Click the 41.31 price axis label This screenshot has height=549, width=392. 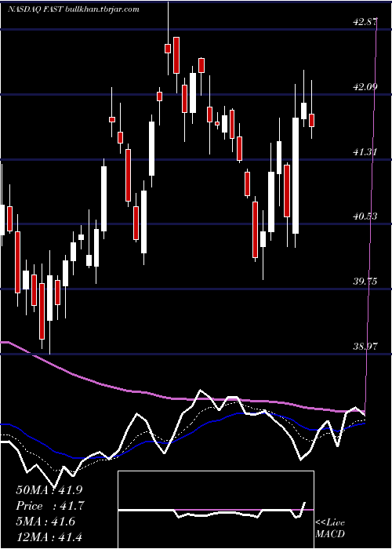point(365,151)
